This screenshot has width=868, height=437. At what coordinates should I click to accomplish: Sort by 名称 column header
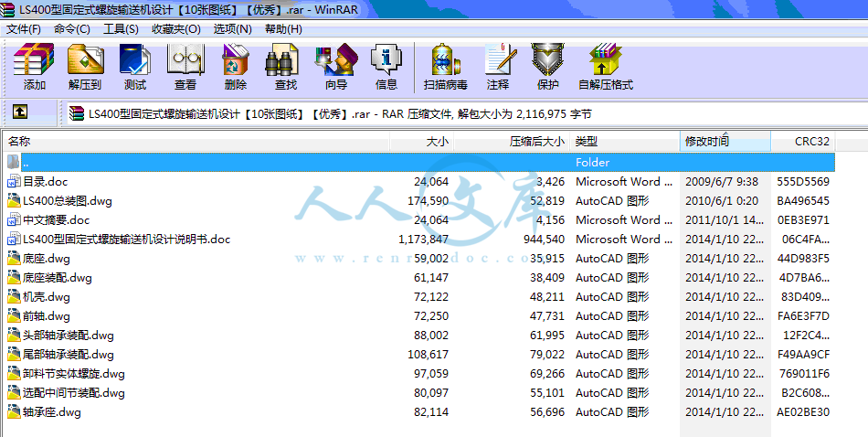196,141
